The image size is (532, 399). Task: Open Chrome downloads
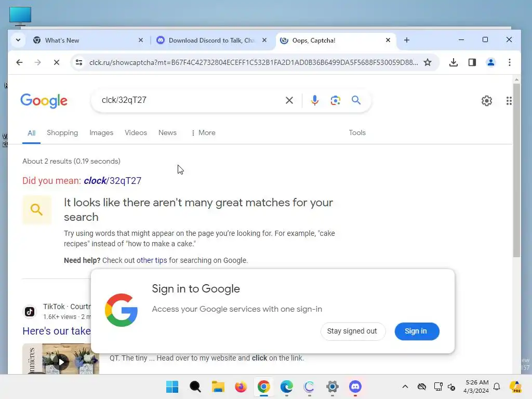453,62
